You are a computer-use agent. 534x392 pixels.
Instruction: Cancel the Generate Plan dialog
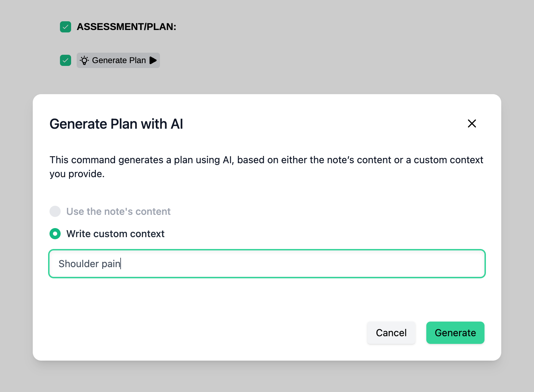[391, 333]
